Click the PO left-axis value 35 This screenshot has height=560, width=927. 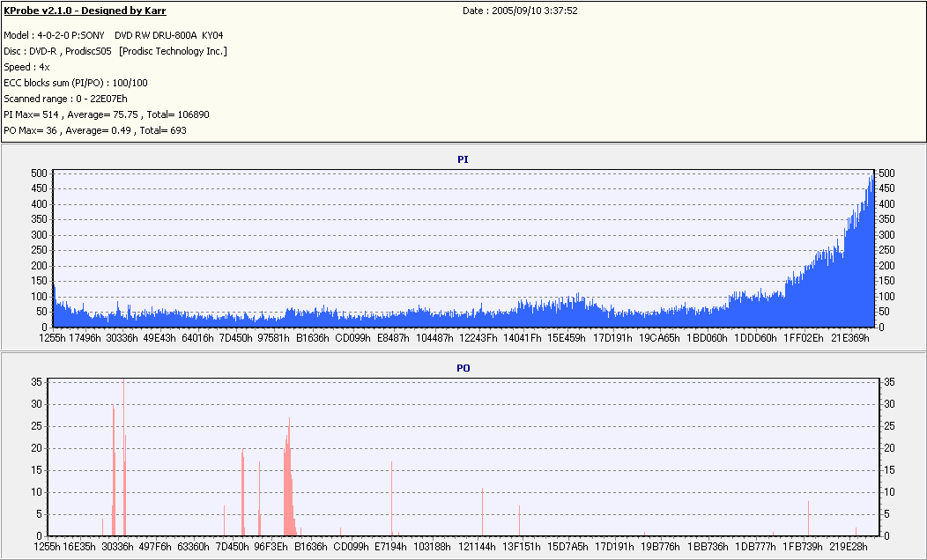[x=37, y=382]
